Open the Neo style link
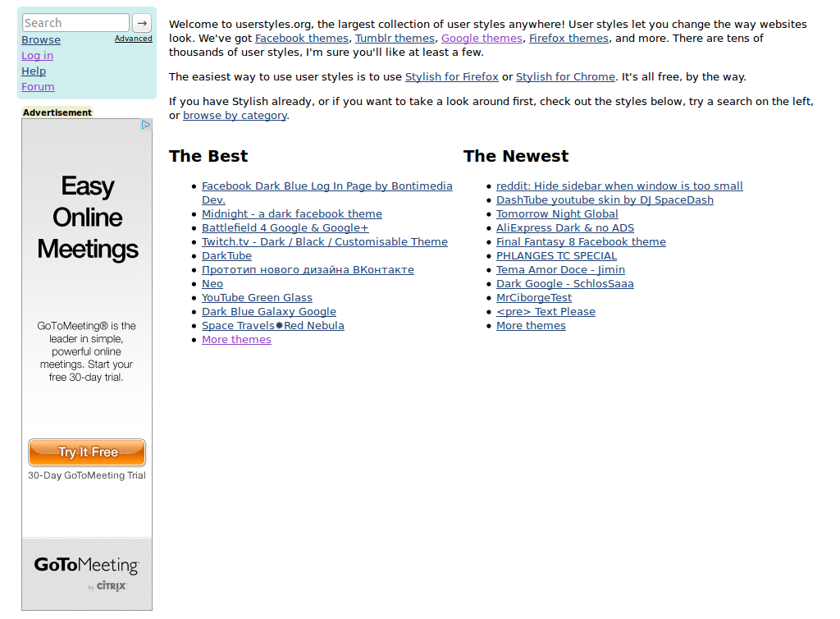This screenshot has height=619, width=840. (x=212, y=283)
